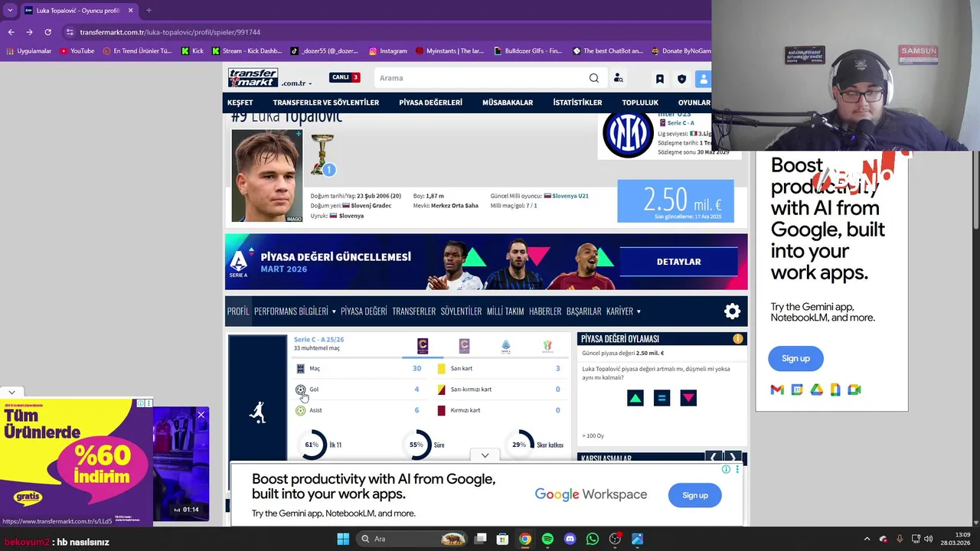Click the Transfermarkt logo

point(253,77)
